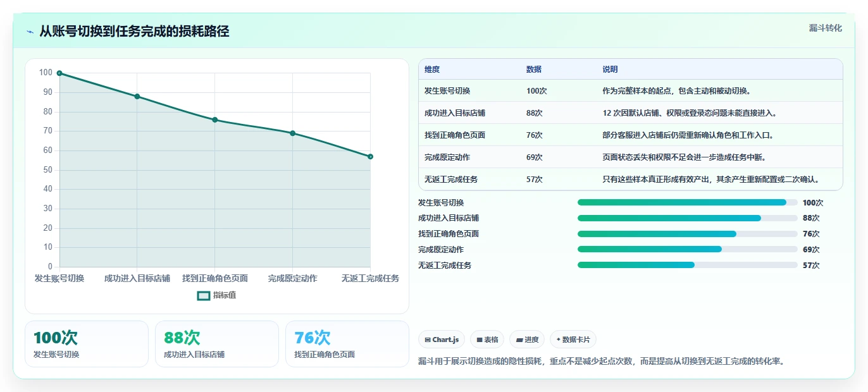The image size is (868, 392).
Task: Click the 无返工完成任务 progress bar
Action: [688, 265]
